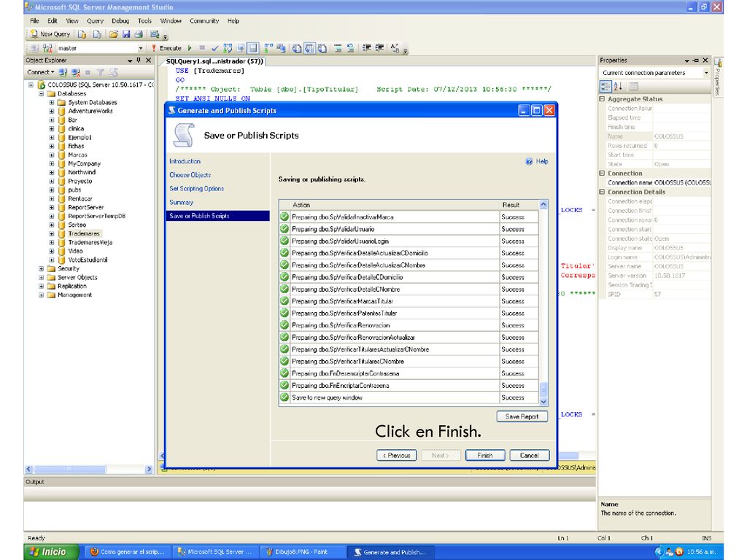
Task: Open the Connect dropdown in Object Explorer
Action: [x=41, y=72]
